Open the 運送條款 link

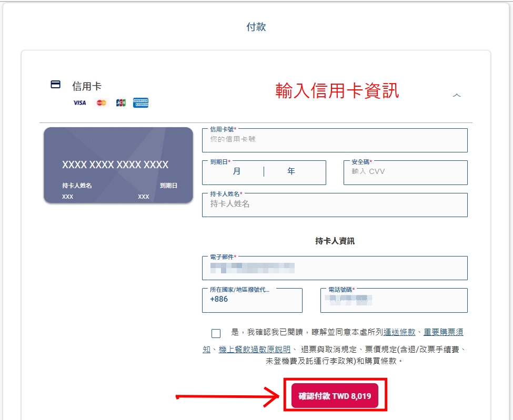tap(400, 332)
